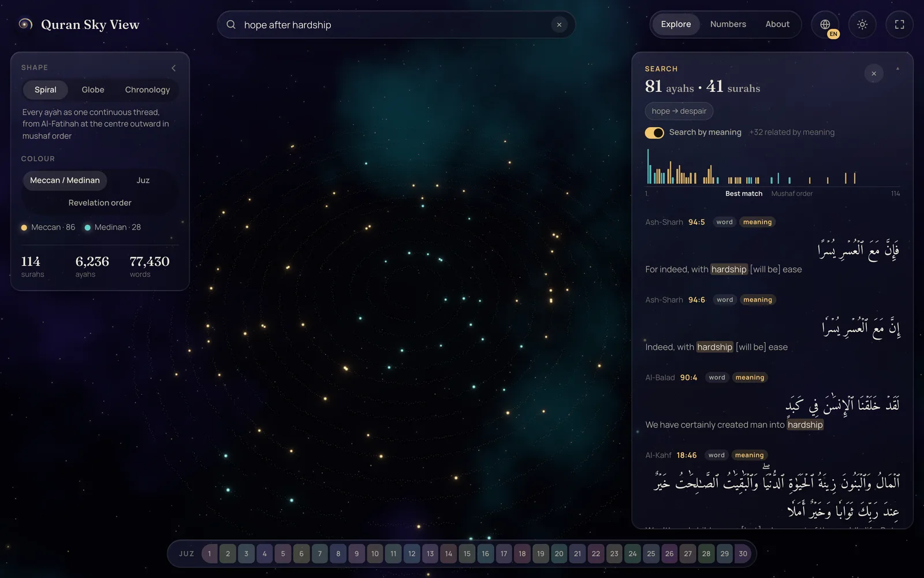
Task: Click the meaning tag on 90:4
Action: [x=750, y=377]
